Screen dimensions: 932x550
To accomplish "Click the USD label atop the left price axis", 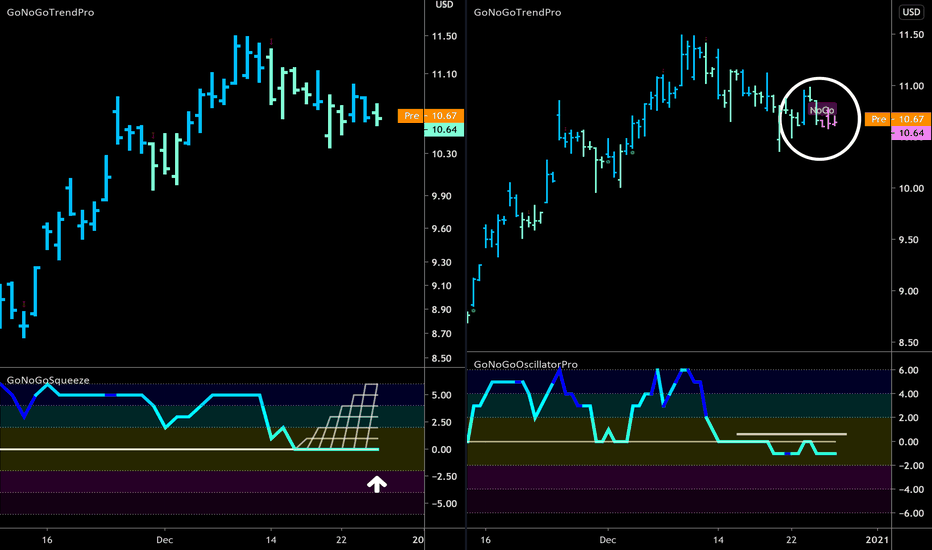I will pyautogui.click(x=444, y=5).
